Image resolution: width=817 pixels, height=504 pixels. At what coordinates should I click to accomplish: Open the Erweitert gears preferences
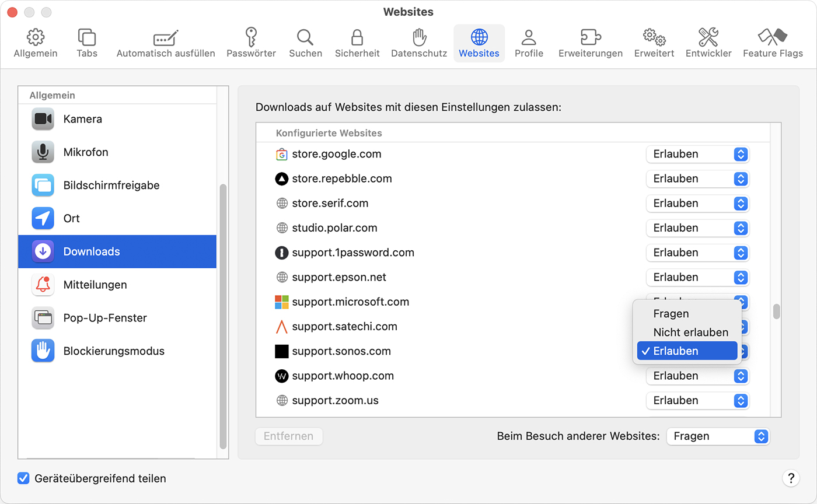click(x=654, y=43)
